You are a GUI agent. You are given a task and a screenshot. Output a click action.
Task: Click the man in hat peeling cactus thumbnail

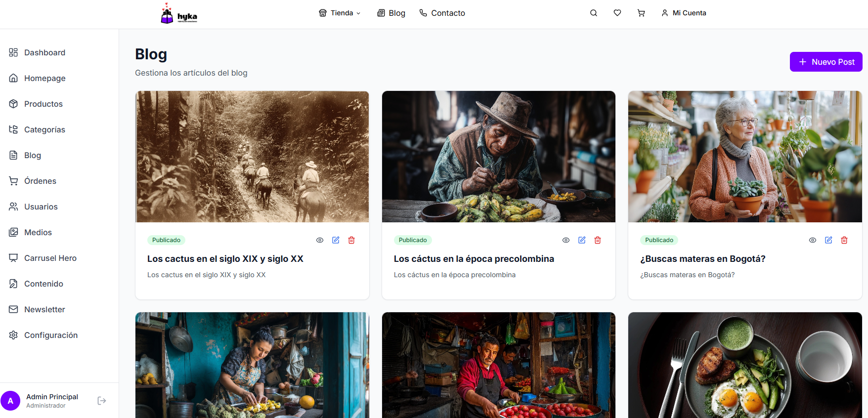[x=499, y=157]
